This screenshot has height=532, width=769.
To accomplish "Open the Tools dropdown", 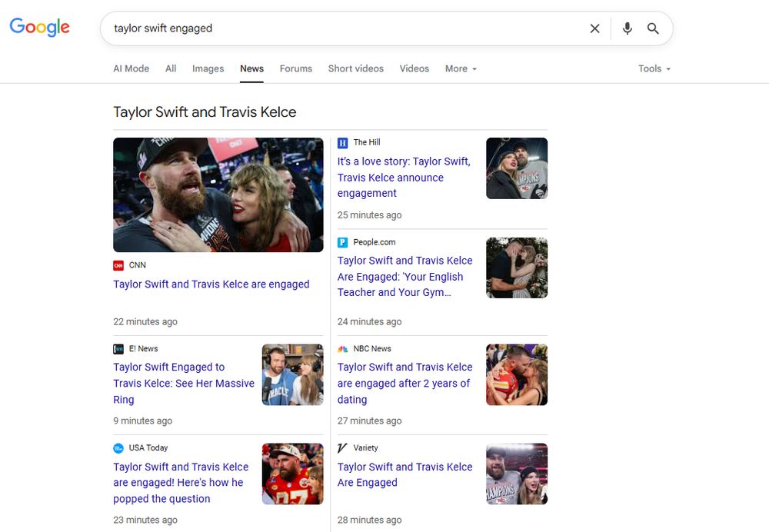I will pos(654,68).
